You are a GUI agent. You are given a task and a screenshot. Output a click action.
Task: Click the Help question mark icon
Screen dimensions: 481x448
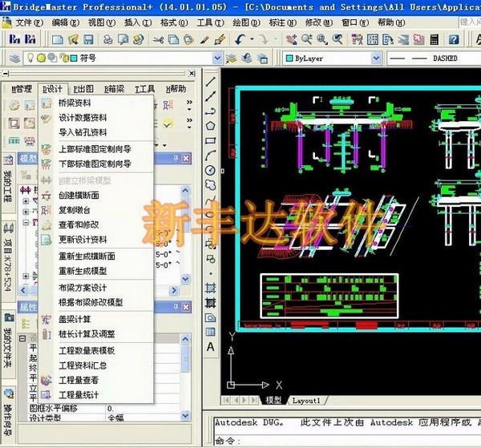(x=454, y=39)
